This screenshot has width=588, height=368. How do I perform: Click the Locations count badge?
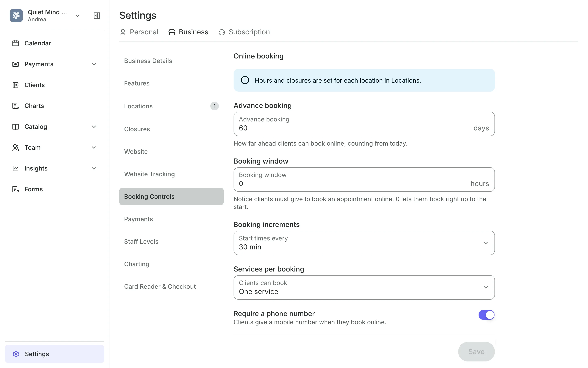pos(214,106)
